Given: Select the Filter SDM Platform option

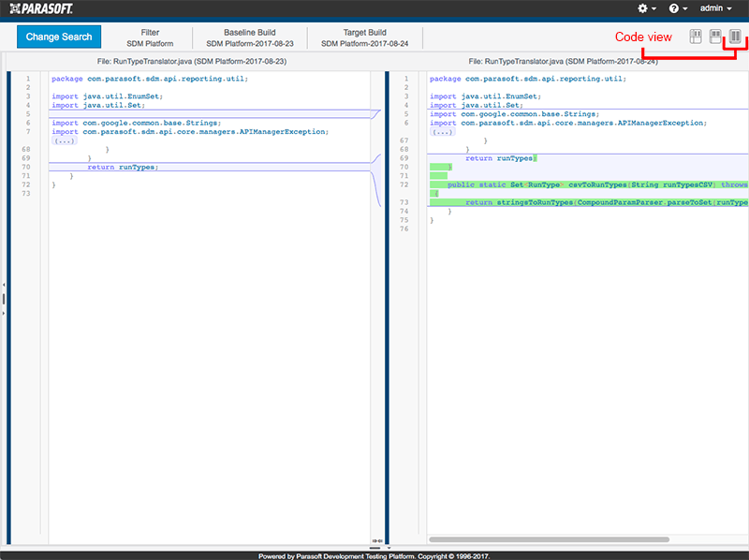Looking at the screenshot, I should [x=150, y=37].
